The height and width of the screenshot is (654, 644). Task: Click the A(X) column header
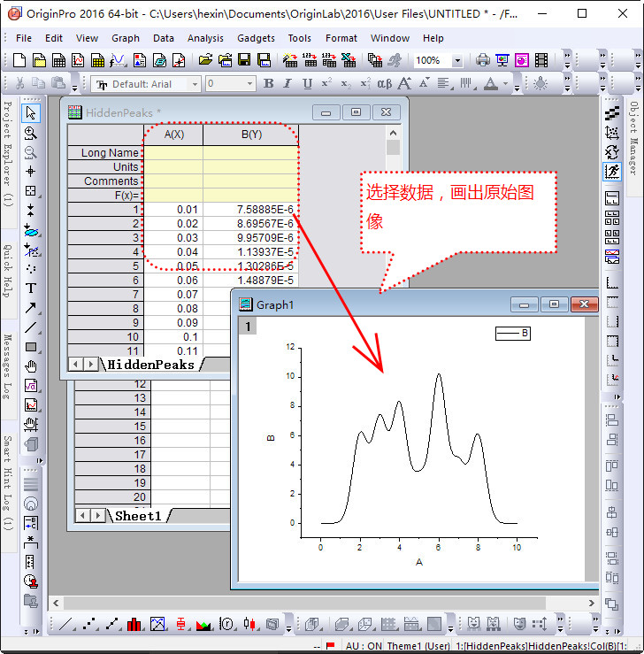[174, 135]
